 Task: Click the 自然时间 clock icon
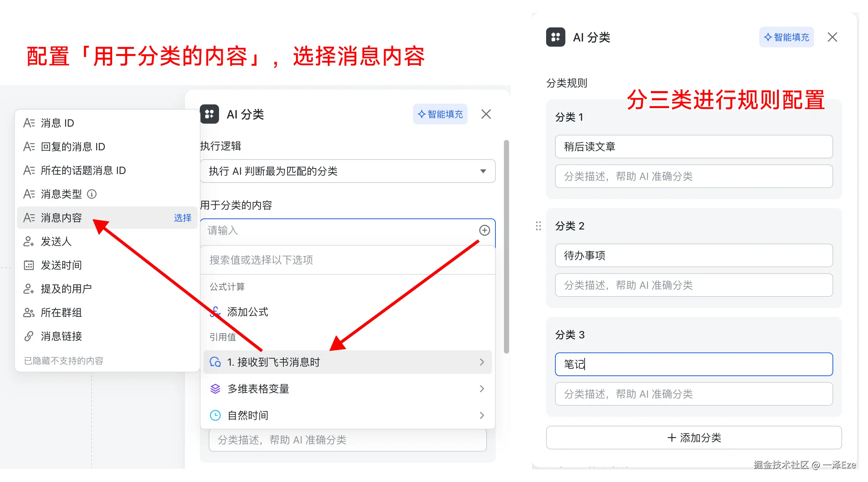coord(215,415)
